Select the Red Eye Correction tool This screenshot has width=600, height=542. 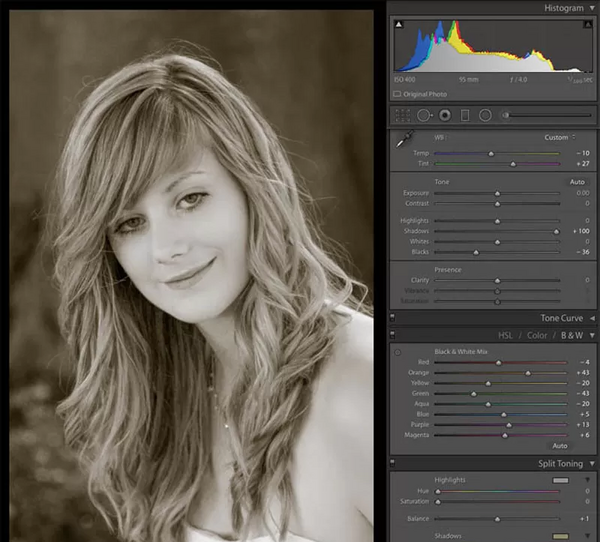[x=445, y=115]
